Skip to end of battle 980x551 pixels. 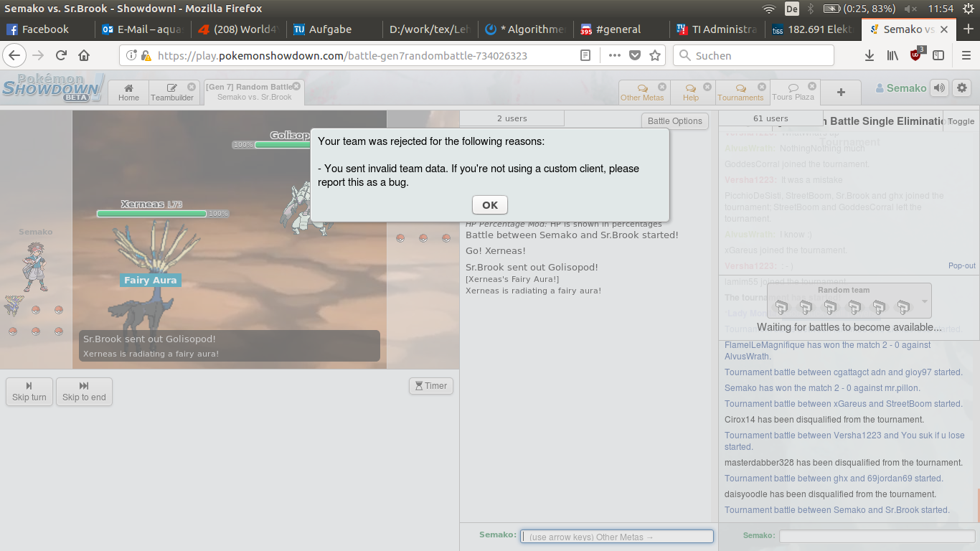(84, 392)
